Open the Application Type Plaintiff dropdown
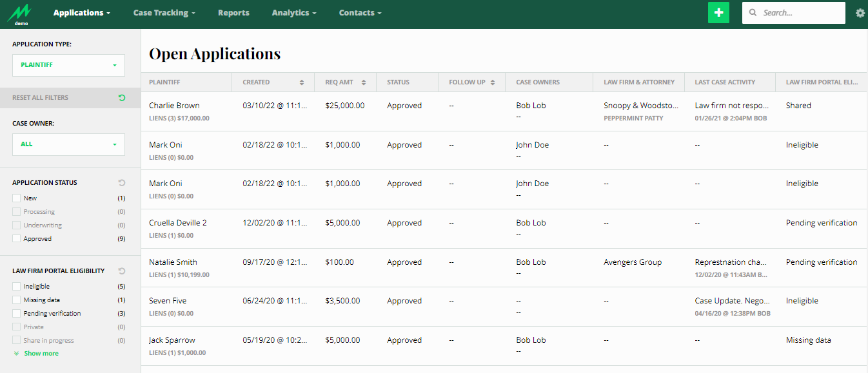The height and width of the screenshot is (373, 868). click(x=68, y=65)
